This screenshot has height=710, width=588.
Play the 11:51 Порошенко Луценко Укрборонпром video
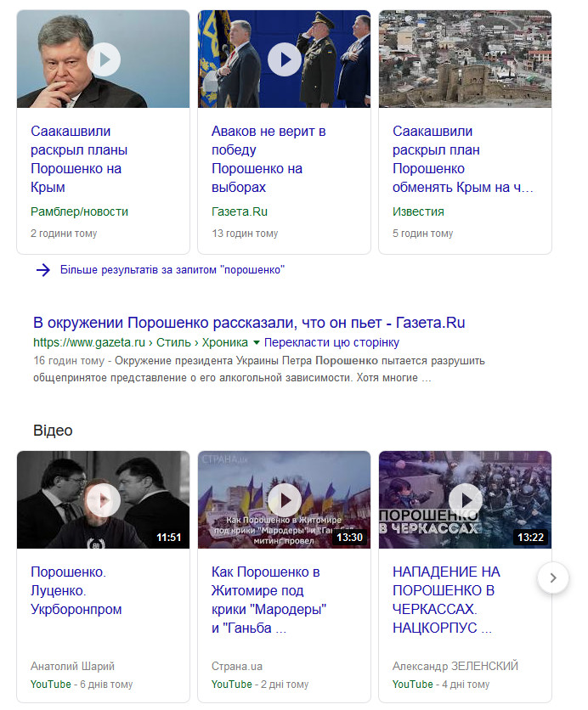[104, 500]
